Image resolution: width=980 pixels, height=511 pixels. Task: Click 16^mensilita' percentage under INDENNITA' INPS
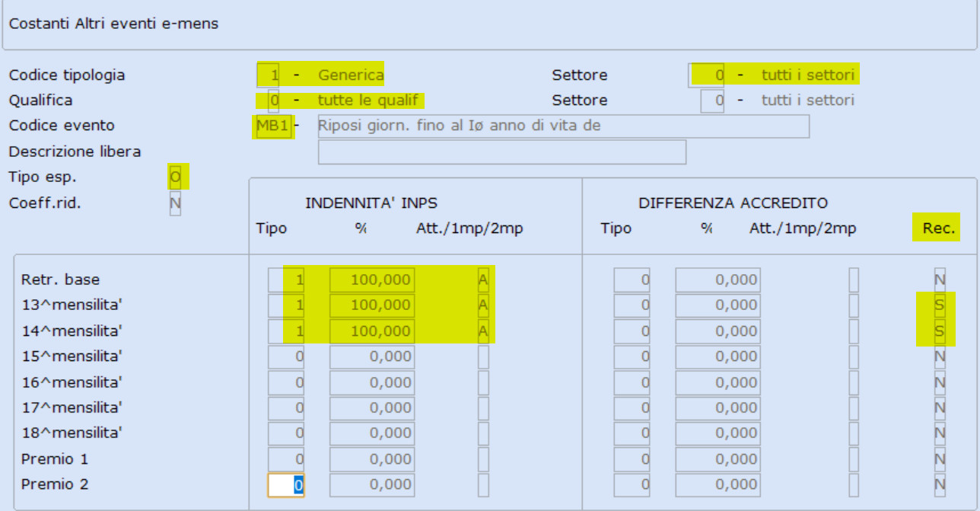point(372,382)
